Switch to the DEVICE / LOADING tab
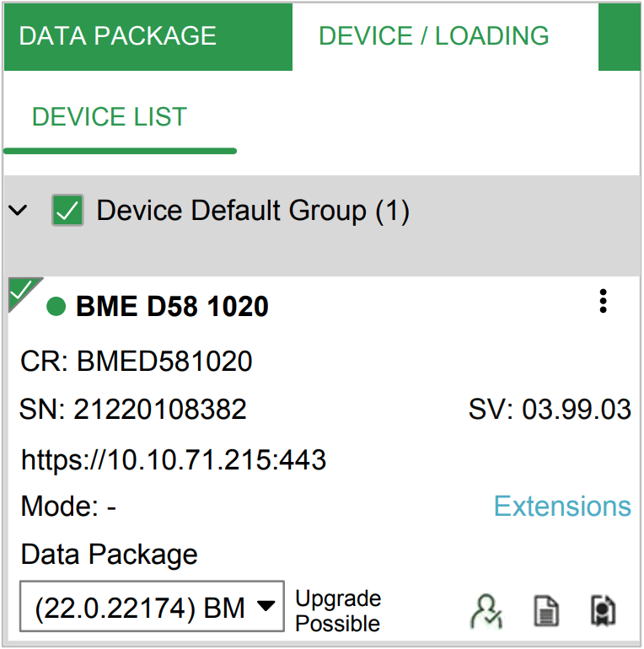The height and width of the screenshot is (649, 644). click(x=445, y=36)
